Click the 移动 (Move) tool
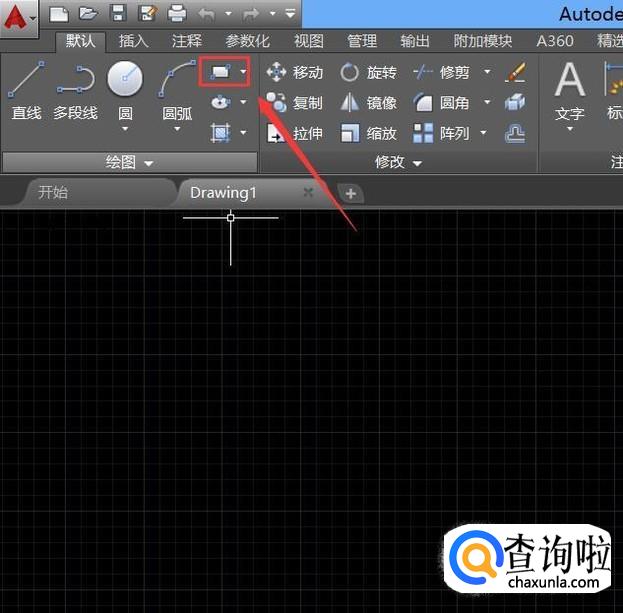Image resolution: width=623 pixels, height=613 pixels. tap(294, 72)
